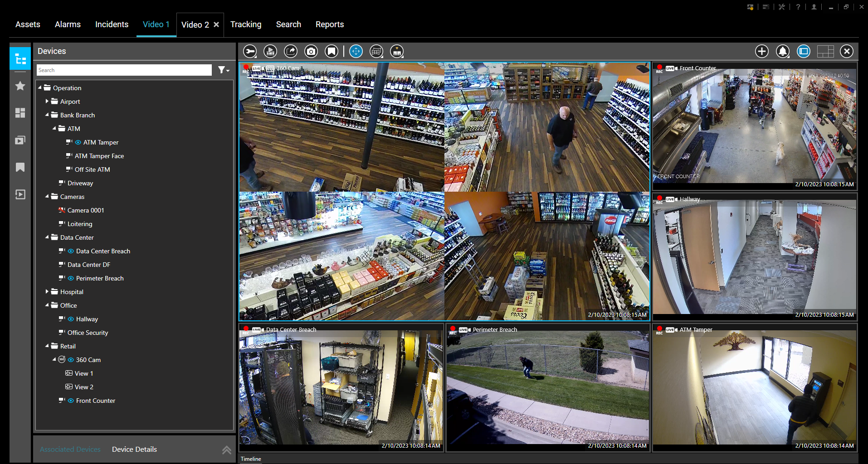The image size is (868, 464).
Task: Open Help with the question mark icon
Action: click(798, 7)
